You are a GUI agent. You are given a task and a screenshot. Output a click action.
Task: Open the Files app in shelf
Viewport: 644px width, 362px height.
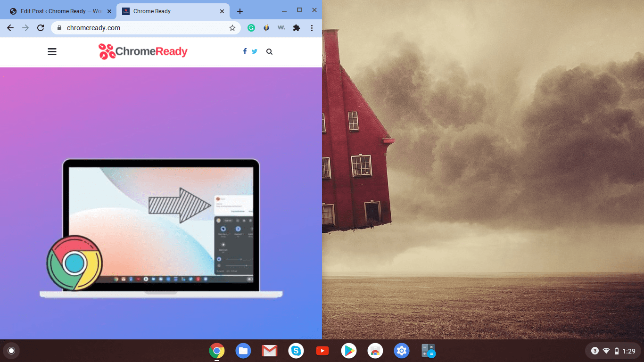[x=243, y=351]
